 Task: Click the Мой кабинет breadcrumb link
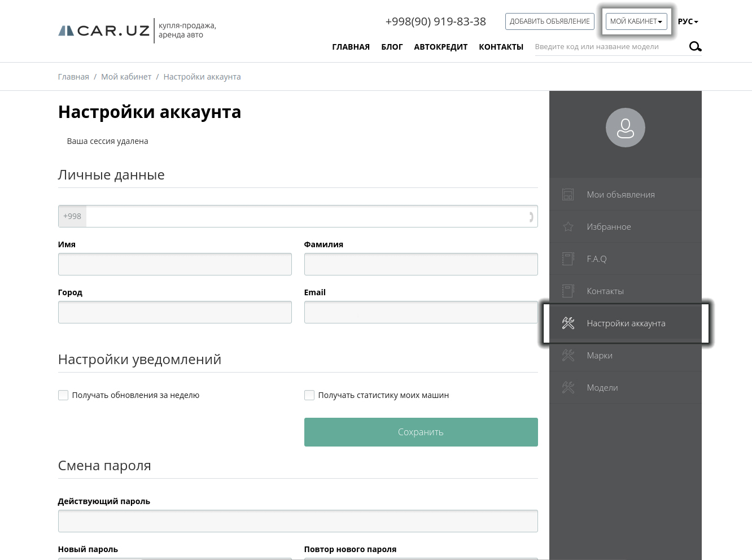(126, 77)
